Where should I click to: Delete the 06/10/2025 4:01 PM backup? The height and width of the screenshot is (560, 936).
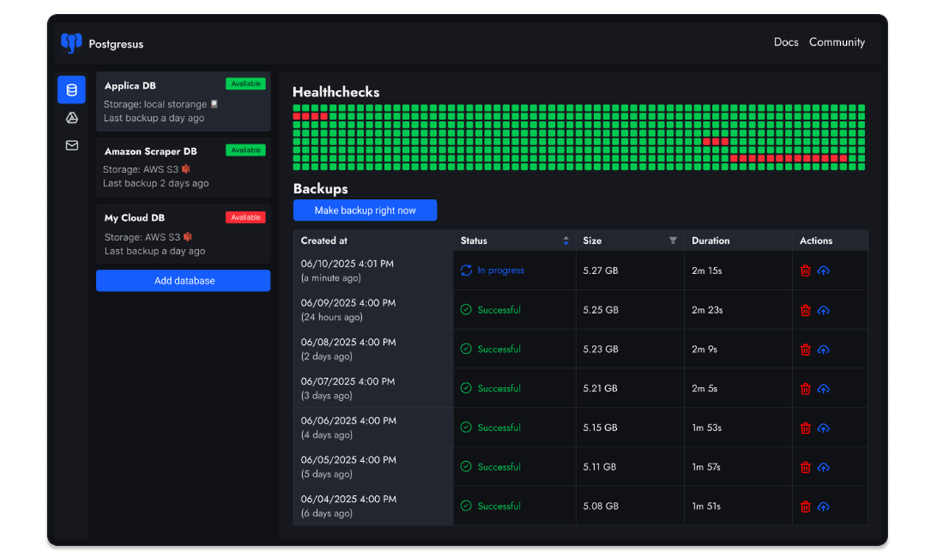806,270
